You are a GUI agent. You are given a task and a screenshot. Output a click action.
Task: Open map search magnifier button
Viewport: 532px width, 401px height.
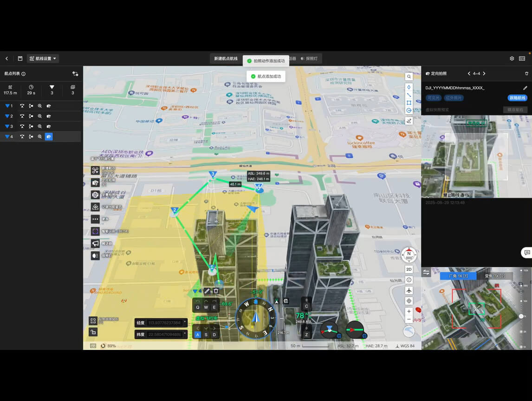click(409, 77)
